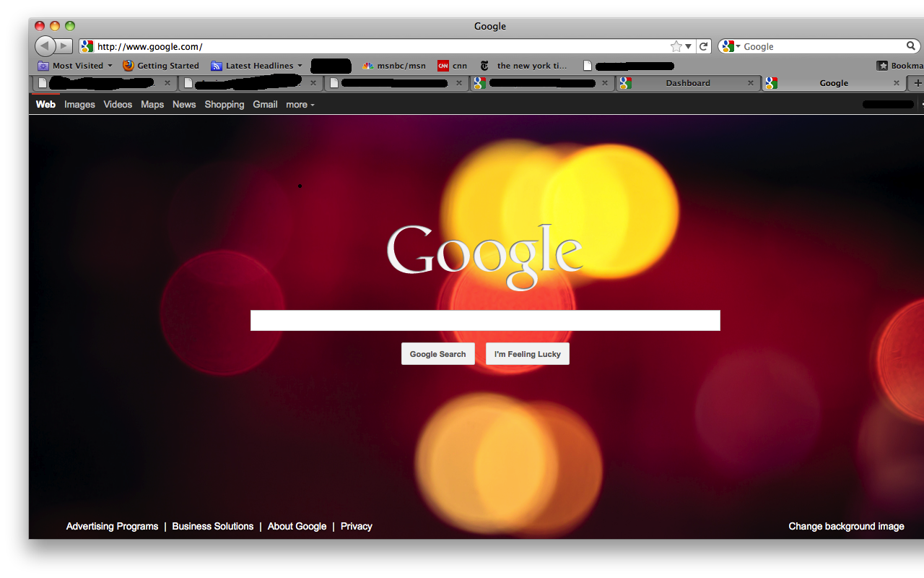
Task: Select the Google tab
Action: [834, 83]
